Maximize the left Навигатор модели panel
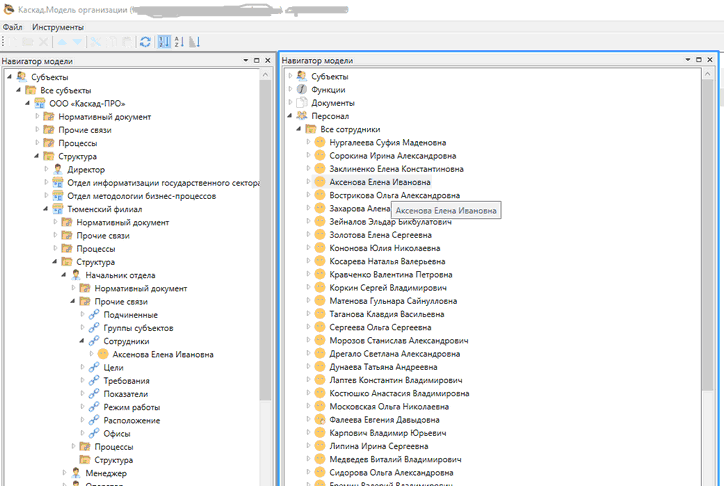 tap(257, 60)
